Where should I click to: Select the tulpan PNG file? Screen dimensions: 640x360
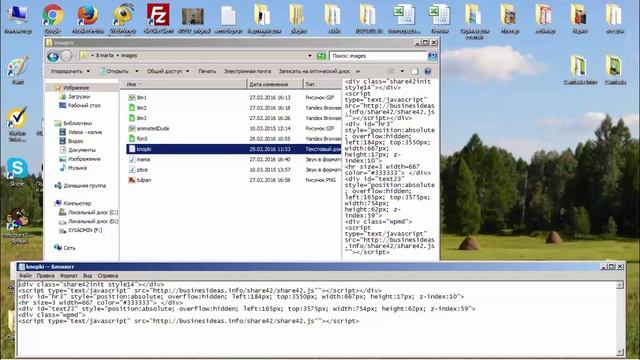(140, 180)
